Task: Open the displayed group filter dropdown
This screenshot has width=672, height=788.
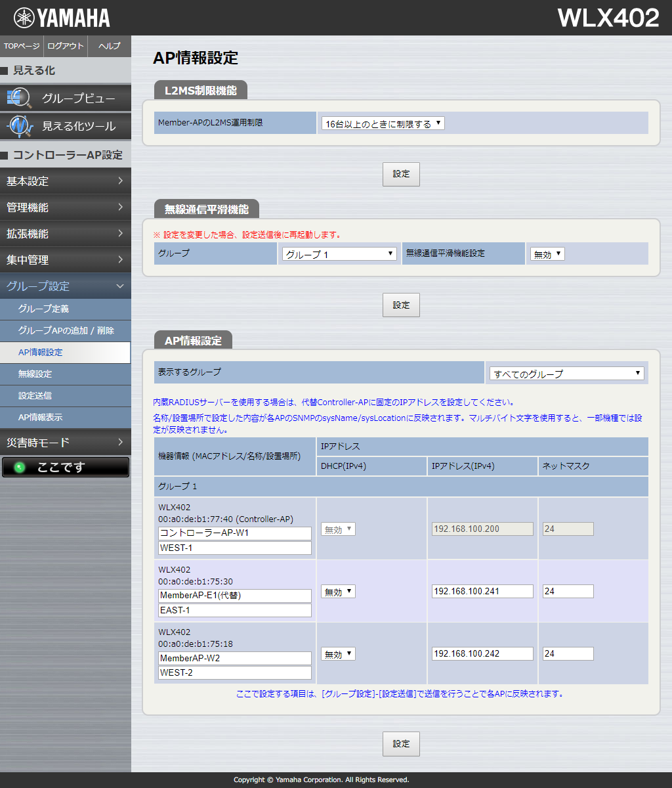Action: (x=567, y=374)
